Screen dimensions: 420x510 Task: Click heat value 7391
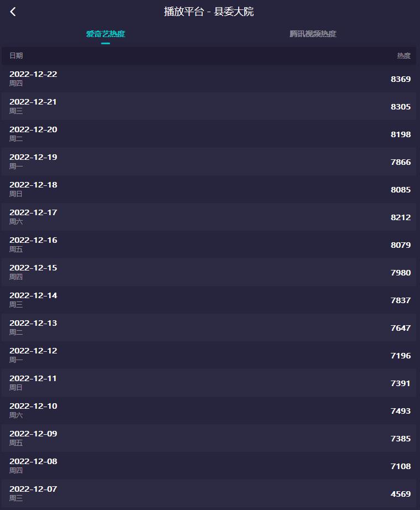click(x=401, y=383)
